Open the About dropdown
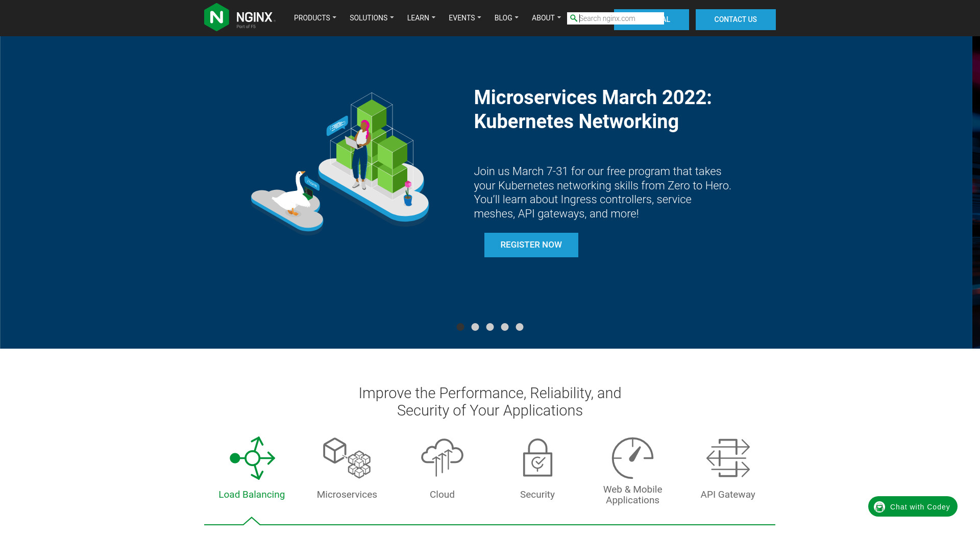 [546, 18]
